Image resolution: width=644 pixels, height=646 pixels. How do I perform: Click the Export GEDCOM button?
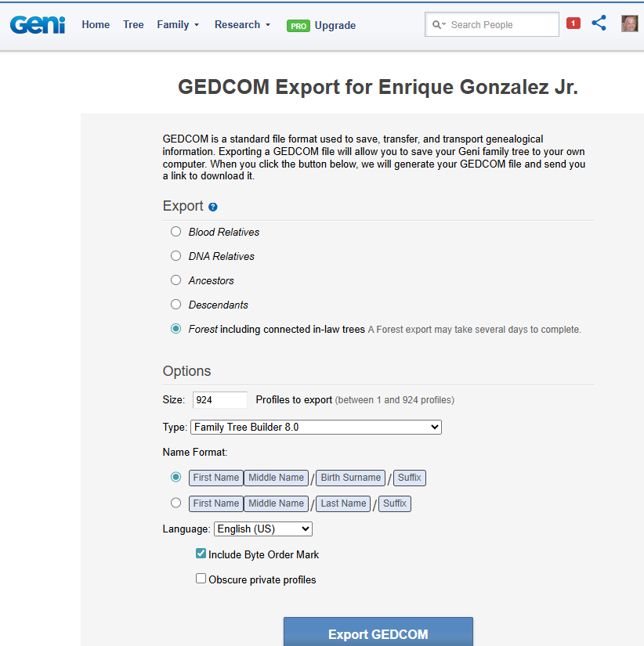(x=378, y=633)
